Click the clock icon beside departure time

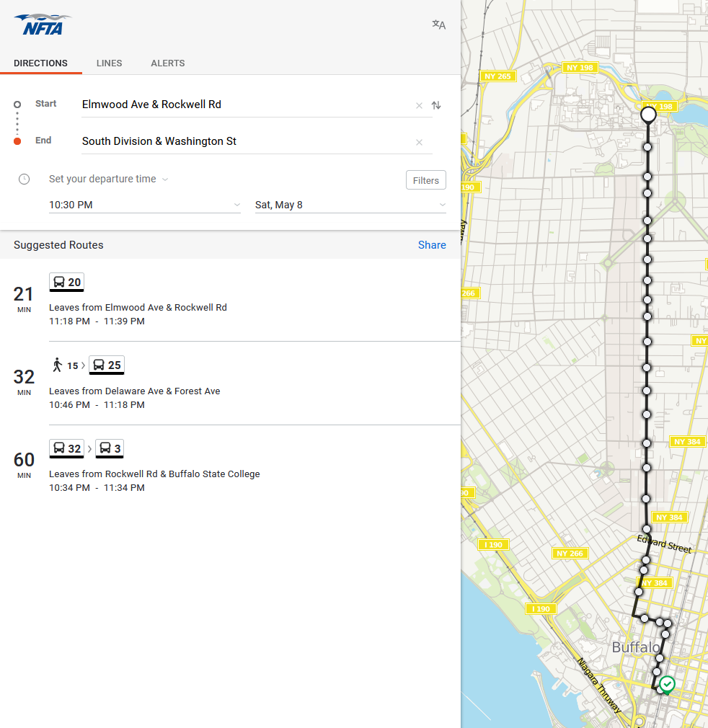click(24, 179)
